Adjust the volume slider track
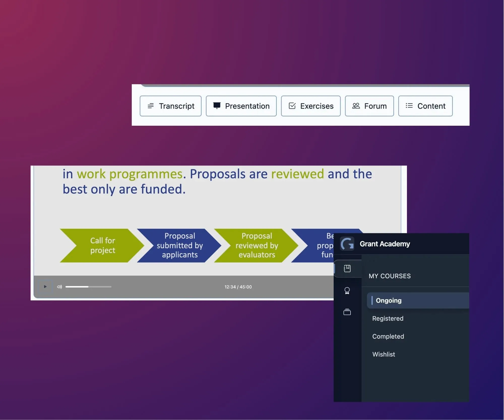The image size is (504, 420). (x=88, y=287)
